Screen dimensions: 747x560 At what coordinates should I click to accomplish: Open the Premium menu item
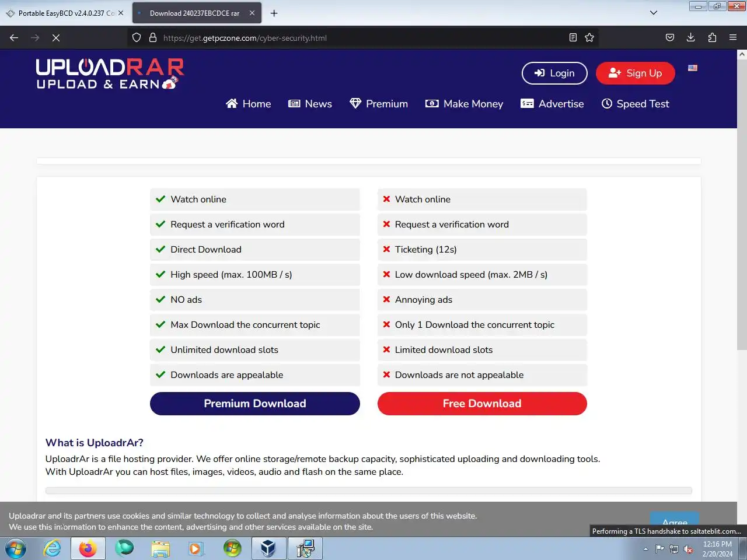click(x=379, y=104)
